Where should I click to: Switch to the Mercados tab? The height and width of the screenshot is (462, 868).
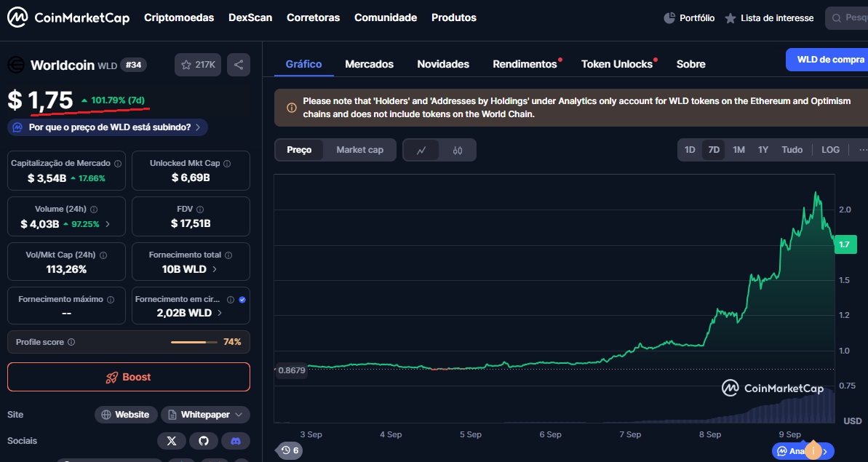coord(369,64)
